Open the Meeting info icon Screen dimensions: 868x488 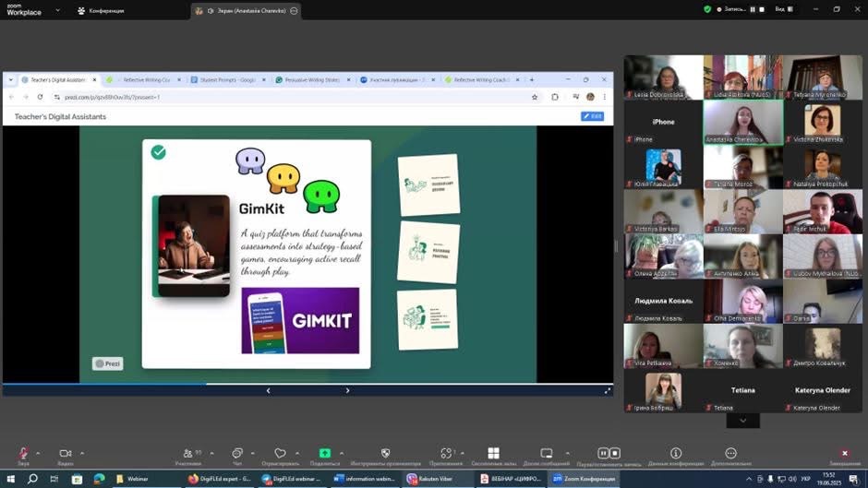pyautogui.click(x=676, y=453)
